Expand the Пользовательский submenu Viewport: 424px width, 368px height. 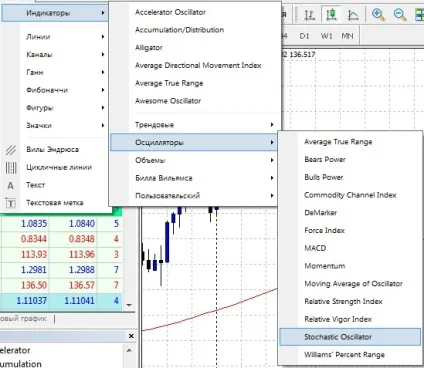click(x=194, y=196)
